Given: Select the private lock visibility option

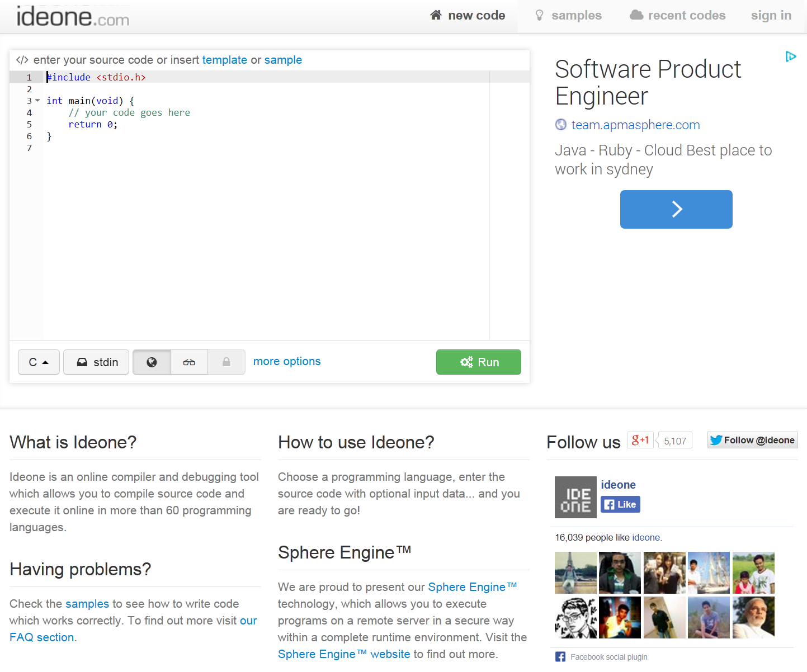Looking at the screenshot, I should tap(226, 362).
